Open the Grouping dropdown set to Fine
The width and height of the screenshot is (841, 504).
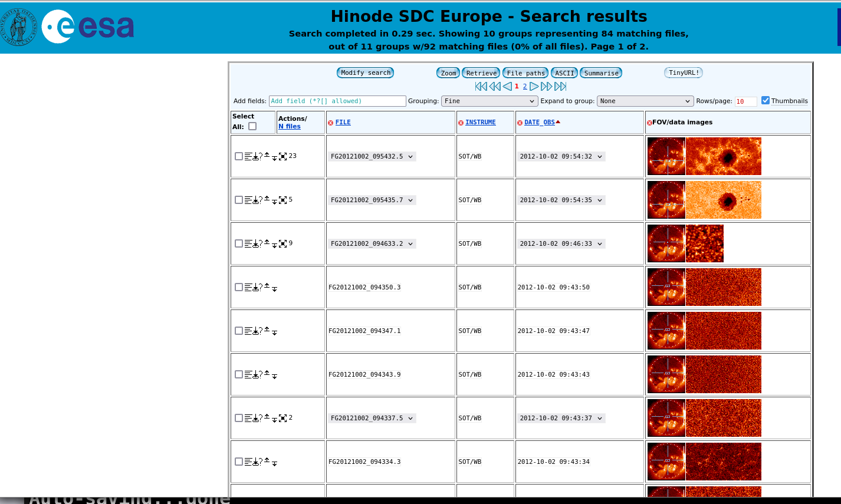(x=490, y=101)
